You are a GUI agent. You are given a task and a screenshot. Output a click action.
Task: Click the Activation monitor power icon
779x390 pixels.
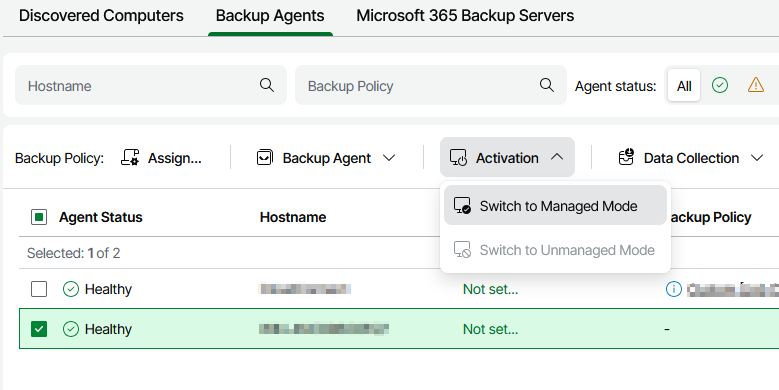[x=458, y=157]
